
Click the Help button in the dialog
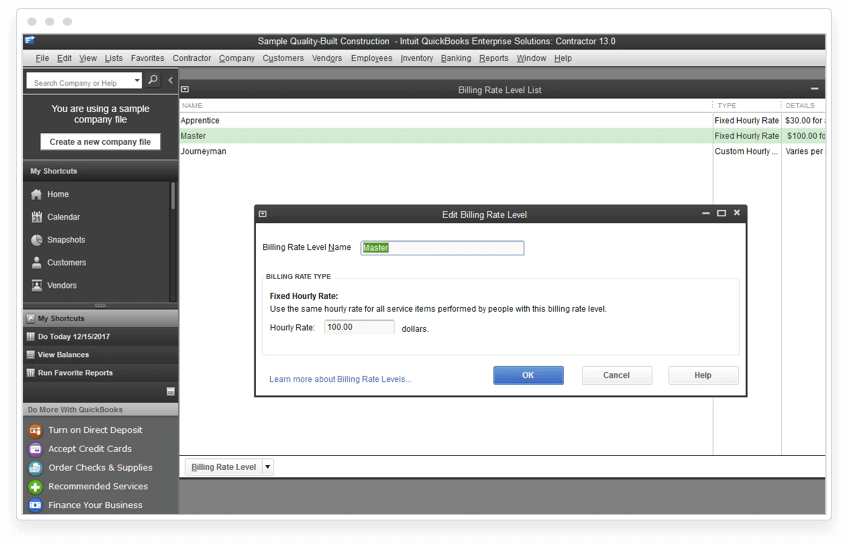coord(703,375)
